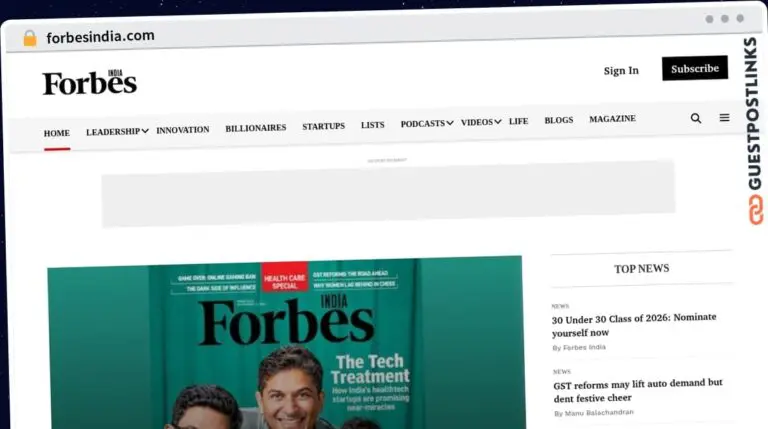Screen dimensions: 768x429
Task: Open the Innovation section
Action: 183,130
